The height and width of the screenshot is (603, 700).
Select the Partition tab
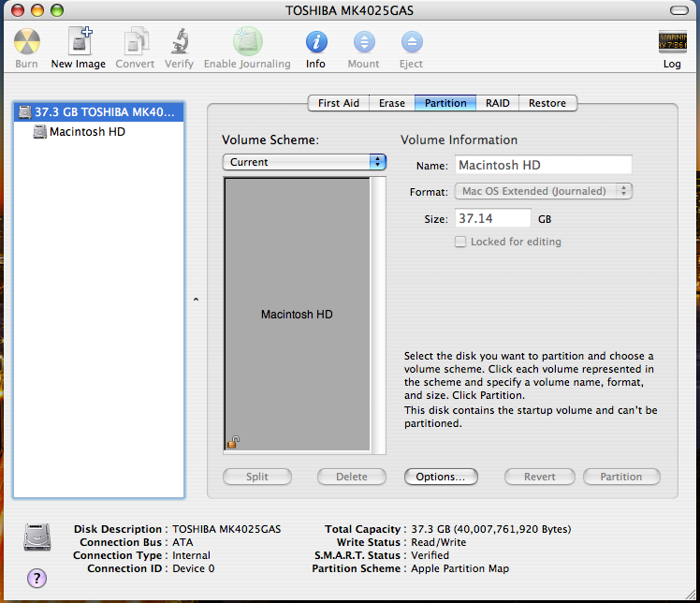tap(445, 103)
